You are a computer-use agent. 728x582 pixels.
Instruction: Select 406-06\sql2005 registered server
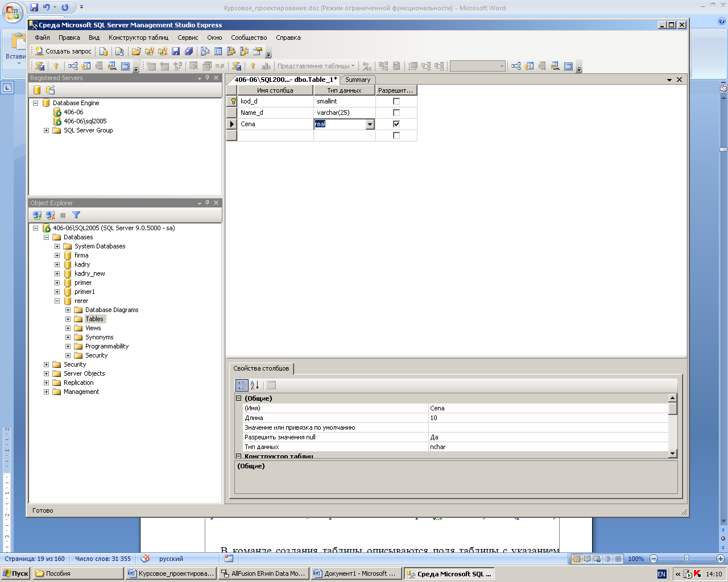pos(85,121)
